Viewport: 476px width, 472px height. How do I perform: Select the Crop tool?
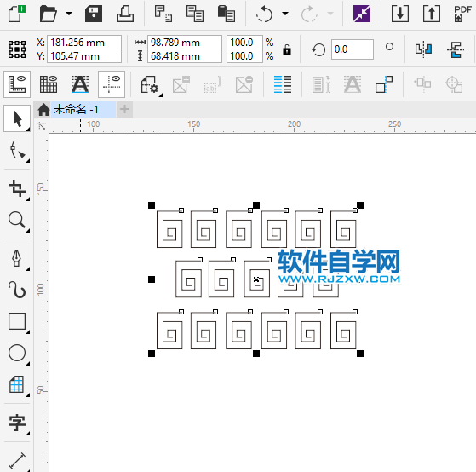pos(17,188)
